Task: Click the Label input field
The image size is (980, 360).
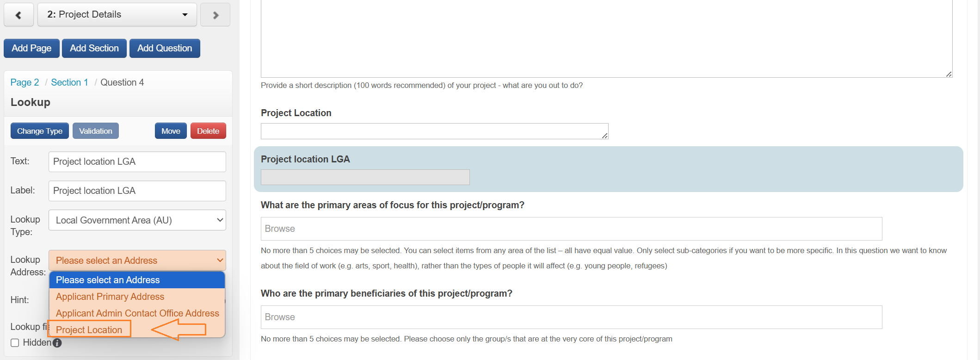Action: point(137,191)
